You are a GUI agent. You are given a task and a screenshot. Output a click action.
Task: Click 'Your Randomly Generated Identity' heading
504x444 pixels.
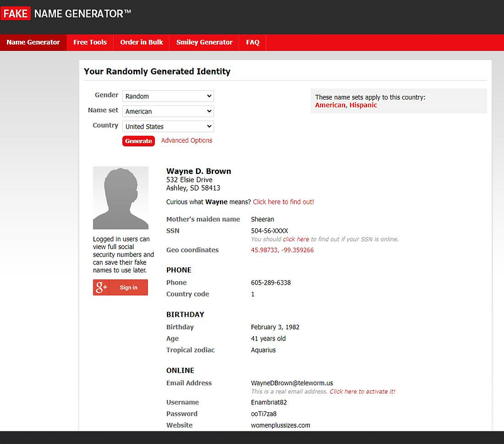(x=157, y=71)
